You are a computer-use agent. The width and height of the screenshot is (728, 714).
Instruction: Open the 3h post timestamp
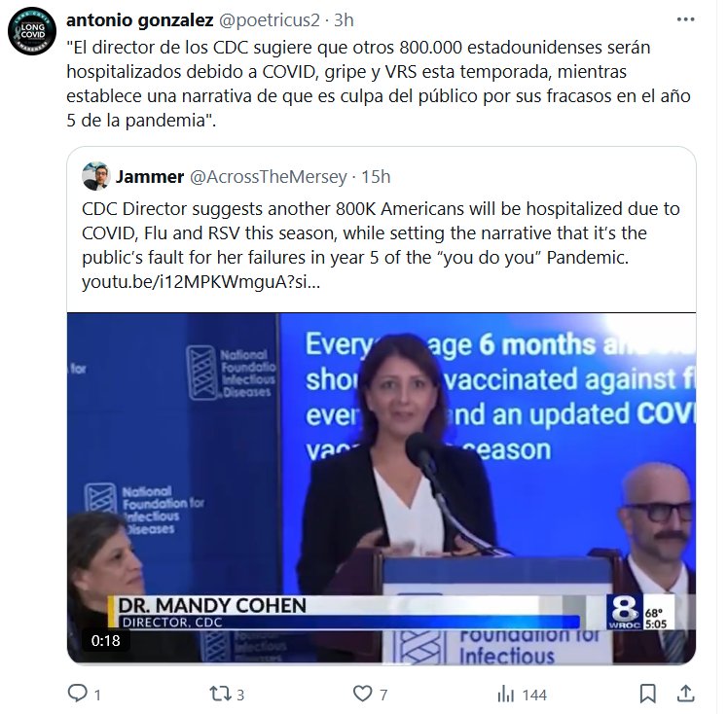point(344,20)
